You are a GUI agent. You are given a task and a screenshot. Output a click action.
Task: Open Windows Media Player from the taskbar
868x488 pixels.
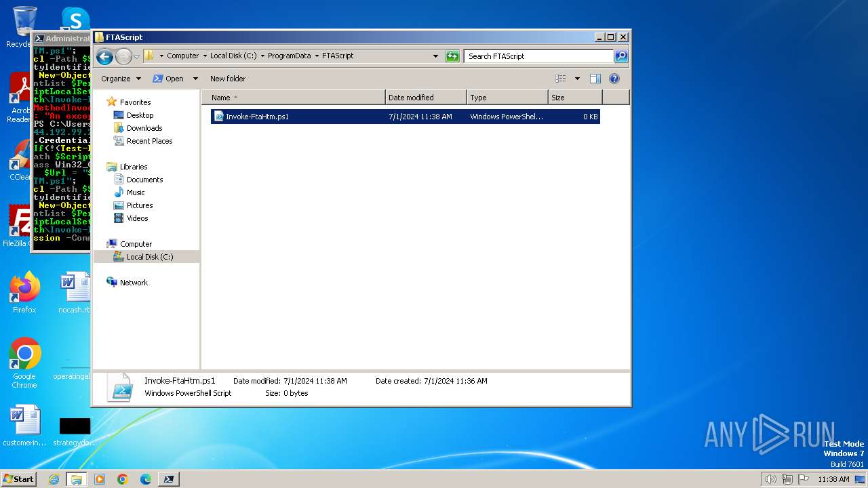pyautogui.click(x=100, y=479)
